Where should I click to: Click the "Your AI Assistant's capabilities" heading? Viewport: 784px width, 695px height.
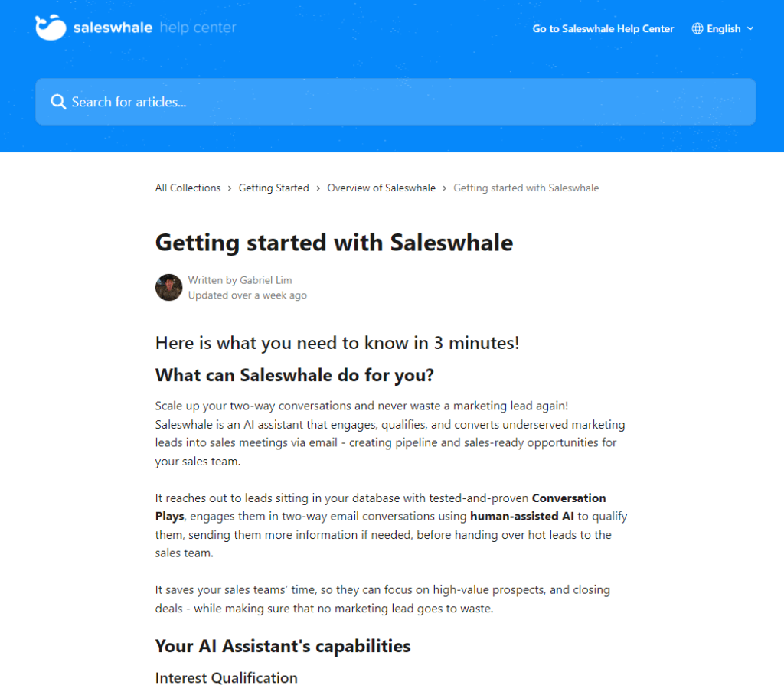pyautogui.click(x=283, y=646)
